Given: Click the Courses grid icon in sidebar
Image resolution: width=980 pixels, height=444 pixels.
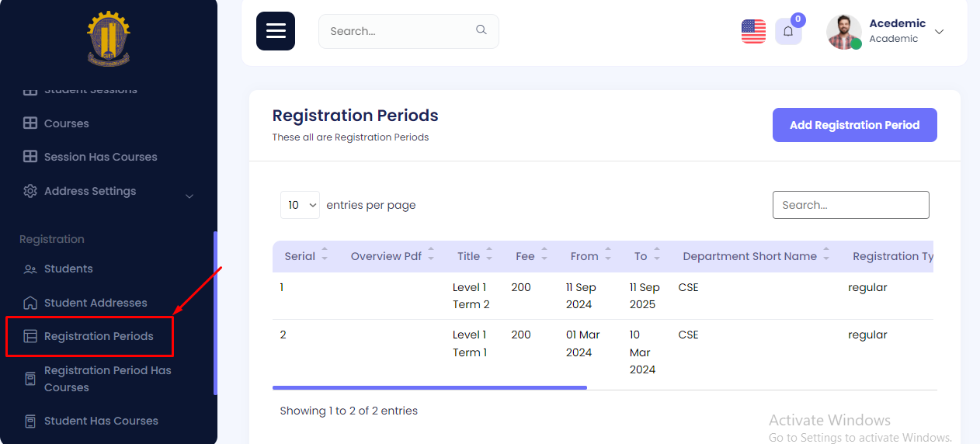Looking at the screenshot, I should pyautogui.click(x=30, y=123).
